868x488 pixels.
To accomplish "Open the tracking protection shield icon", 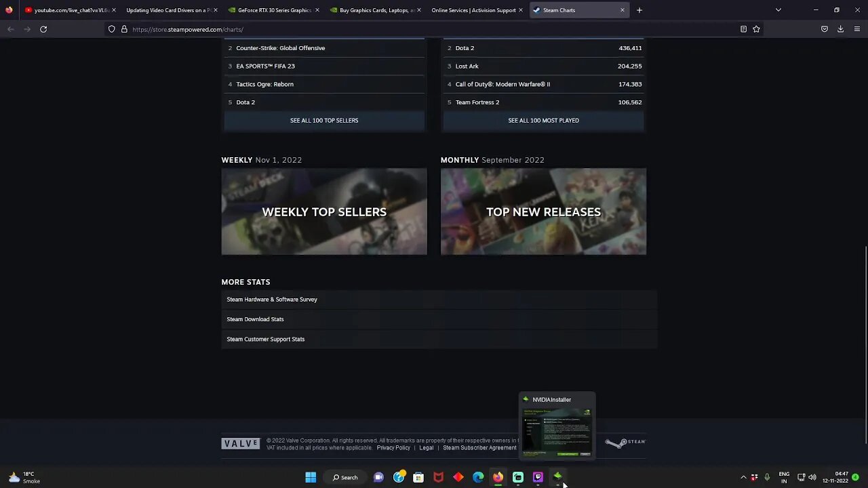I will 112,29.
